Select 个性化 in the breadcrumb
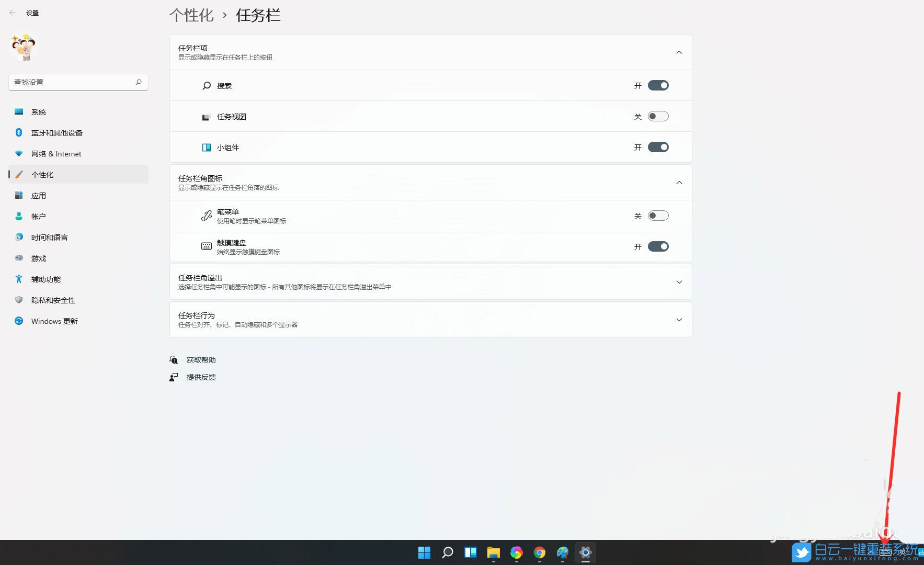 click(191, 15)
